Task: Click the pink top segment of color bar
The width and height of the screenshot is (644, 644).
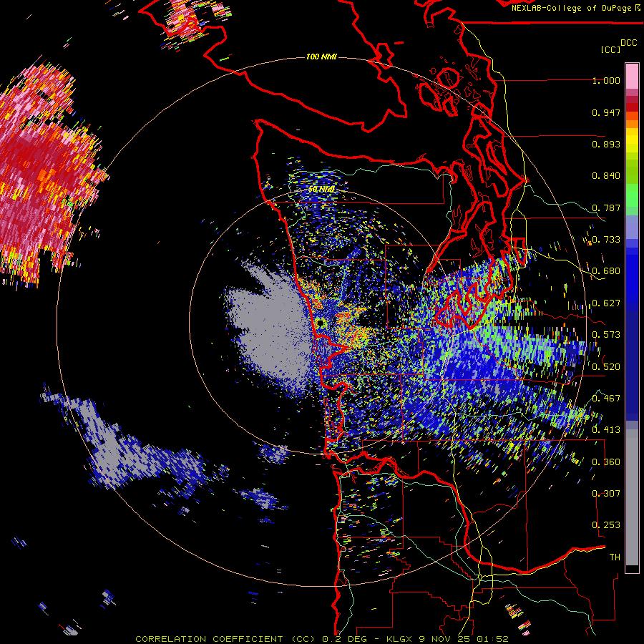Action: [632, 76]
